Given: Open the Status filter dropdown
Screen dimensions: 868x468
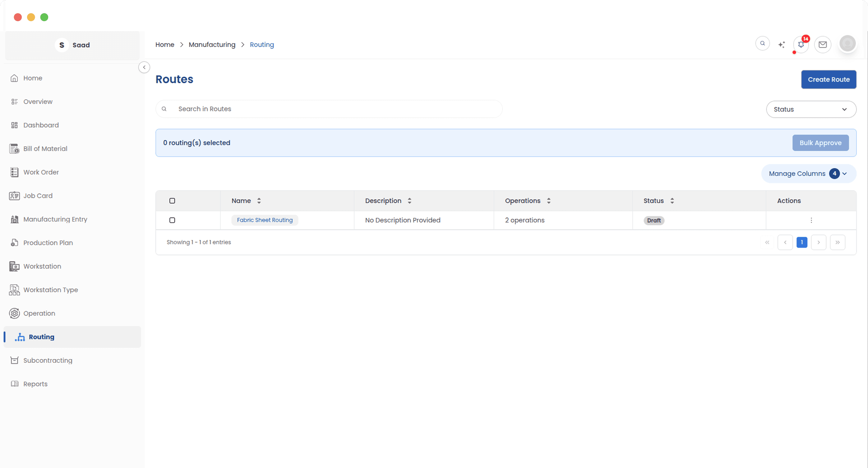Looking at the screenshot, I should click(x=811, y=109).
